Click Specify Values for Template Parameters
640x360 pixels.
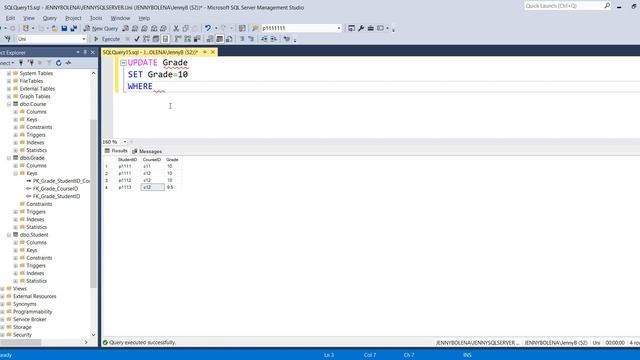pos(287,39)
